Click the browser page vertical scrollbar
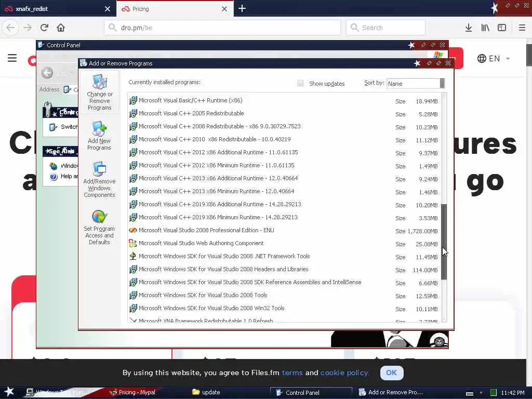 point(528,54)
